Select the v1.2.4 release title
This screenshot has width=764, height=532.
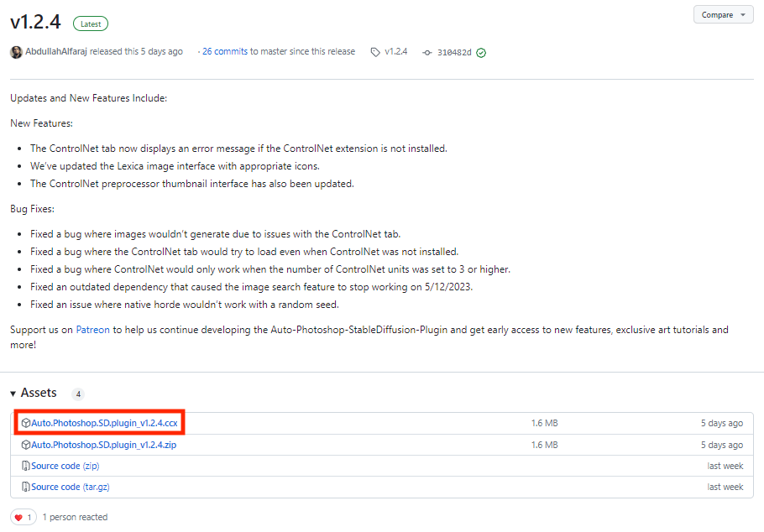(35, 22)
